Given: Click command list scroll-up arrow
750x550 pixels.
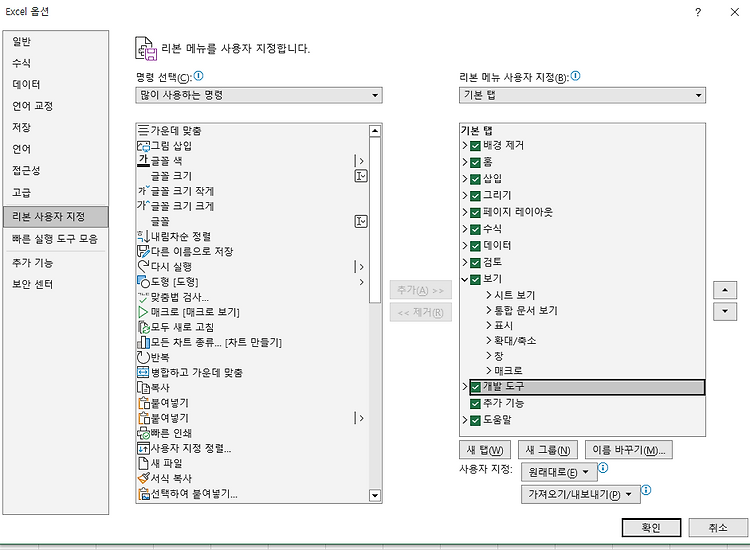Looking at the screenshot, I should click(x=375, y=131).
